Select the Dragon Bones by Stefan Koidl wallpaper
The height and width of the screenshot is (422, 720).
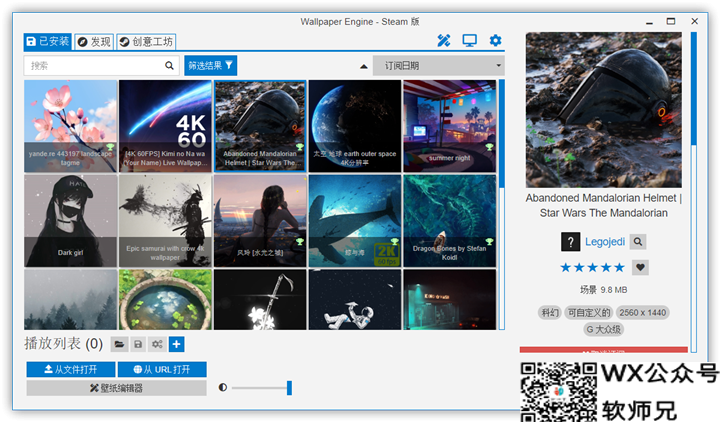coord(450,220)
